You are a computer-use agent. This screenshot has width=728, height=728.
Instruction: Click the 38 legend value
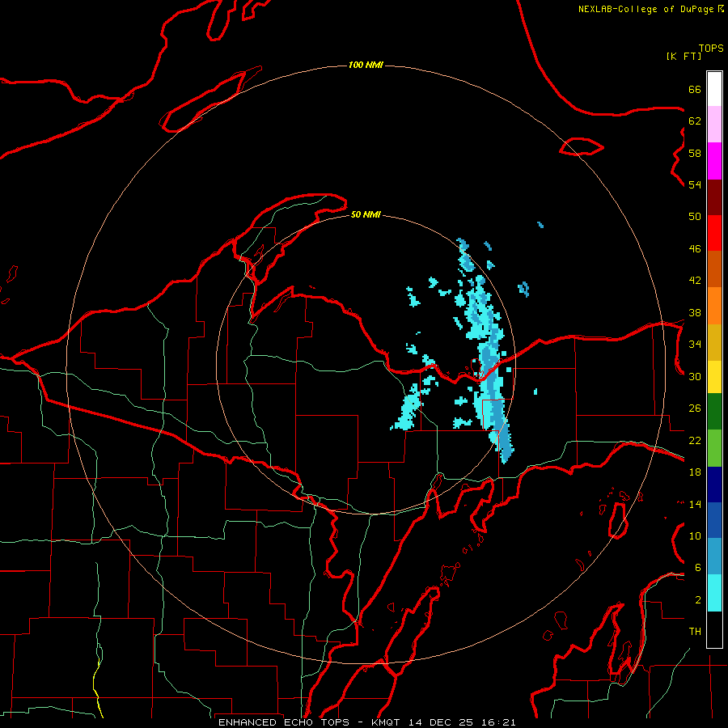point(695,312)
